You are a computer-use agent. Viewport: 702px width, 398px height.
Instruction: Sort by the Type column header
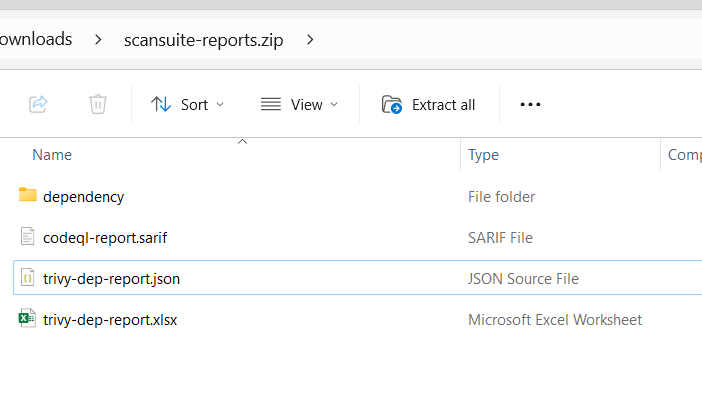pos(484,155)
